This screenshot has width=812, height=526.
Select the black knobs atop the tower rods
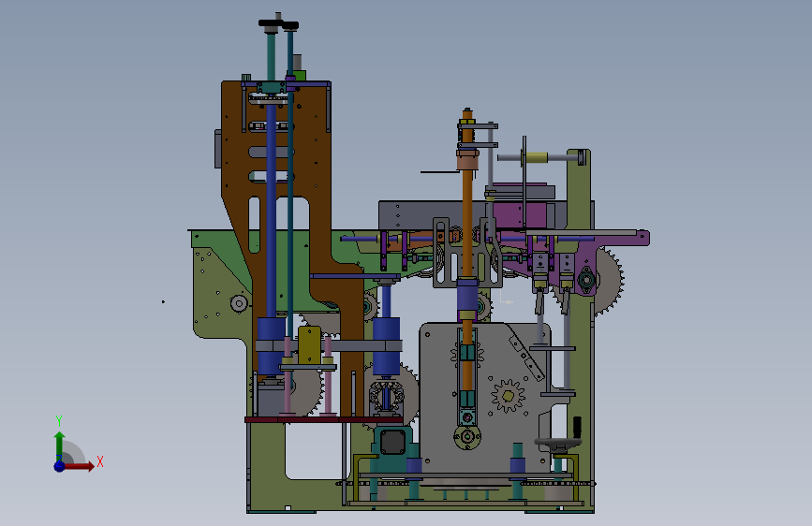[278, 24]
